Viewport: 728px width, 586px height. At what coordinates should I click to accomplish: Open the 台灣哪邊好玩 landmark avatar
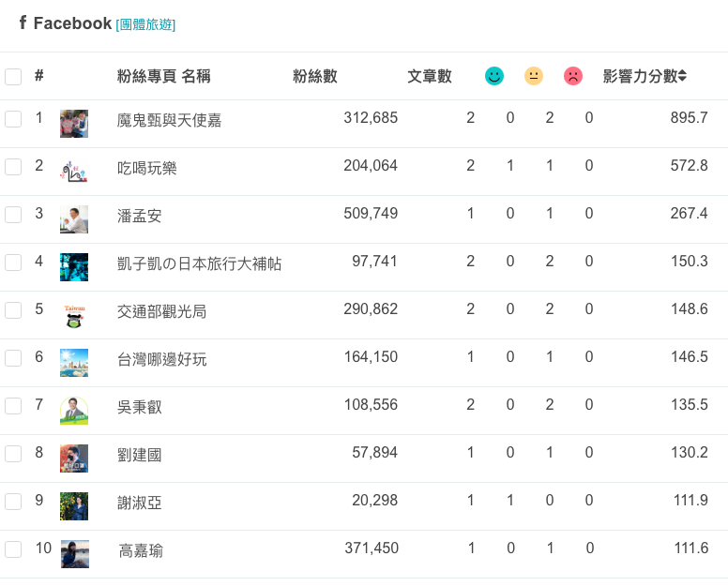click(74, 362)
